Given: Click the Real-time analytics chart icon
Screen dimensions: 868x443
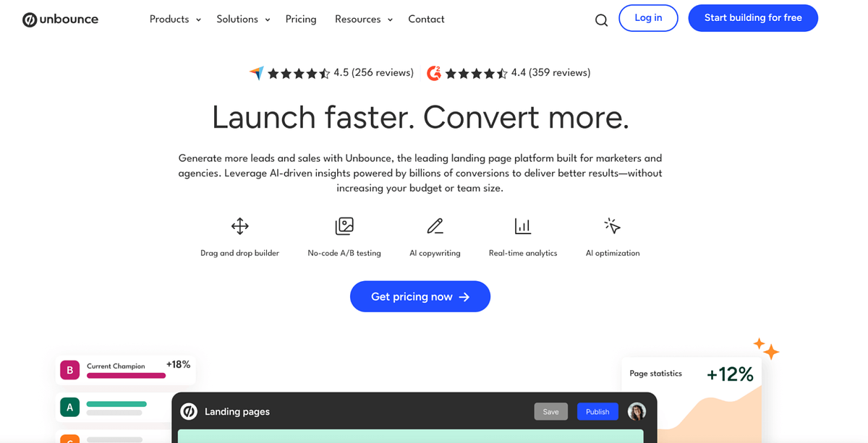Looking at the screenshot, I should coord(523,225).
